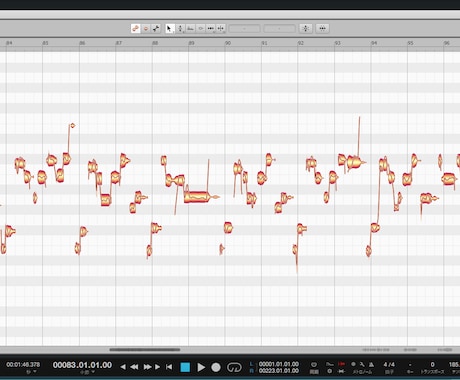Open the seconds time format dropdown
This screenshot has width=460, height=380.
32,372
